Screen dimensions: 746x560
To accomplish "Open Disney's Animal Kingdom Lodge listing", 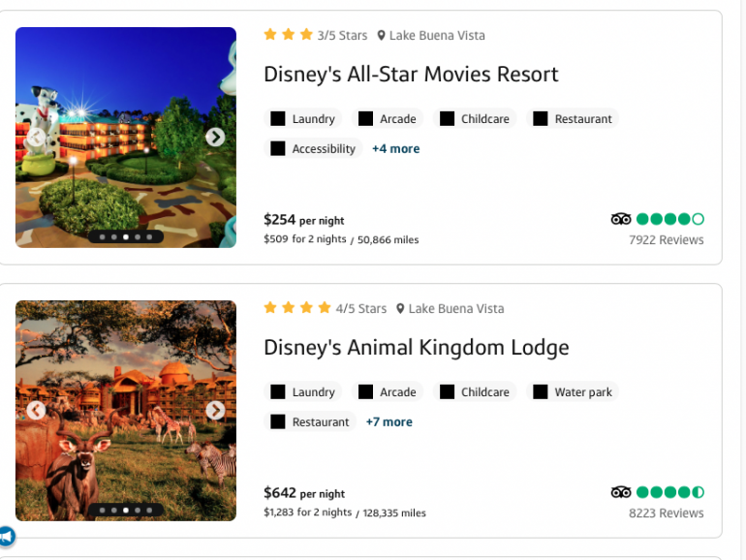I will 416,348.
